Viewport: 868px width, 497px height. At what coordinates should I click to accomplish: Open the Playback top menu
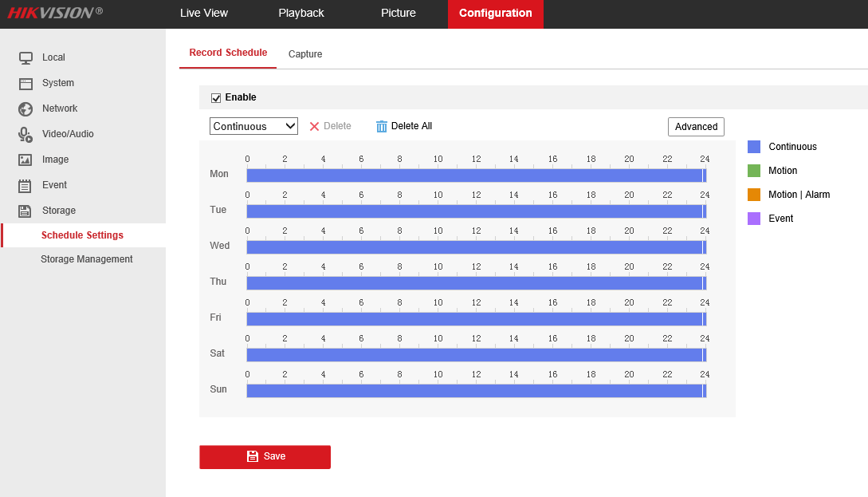pyautogui.click(x=301, y=14)
